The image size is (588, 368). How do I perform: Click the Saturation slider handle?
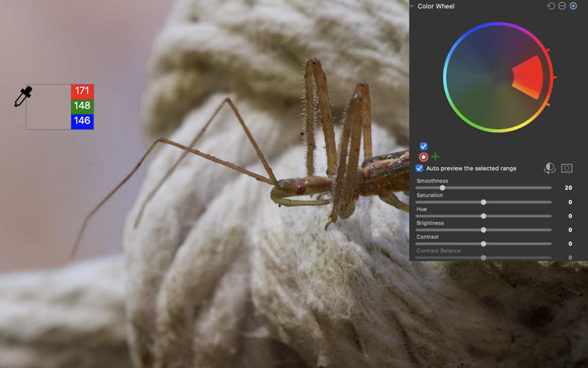click(x=484, y=202)
